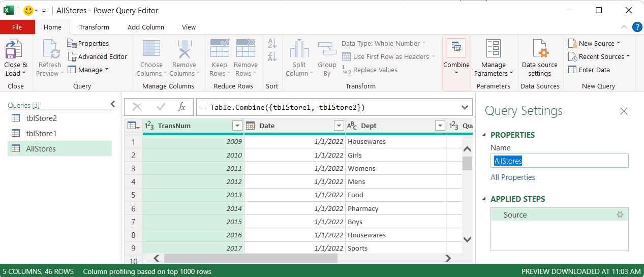Click the Group By icon

(x=327, y=50)
